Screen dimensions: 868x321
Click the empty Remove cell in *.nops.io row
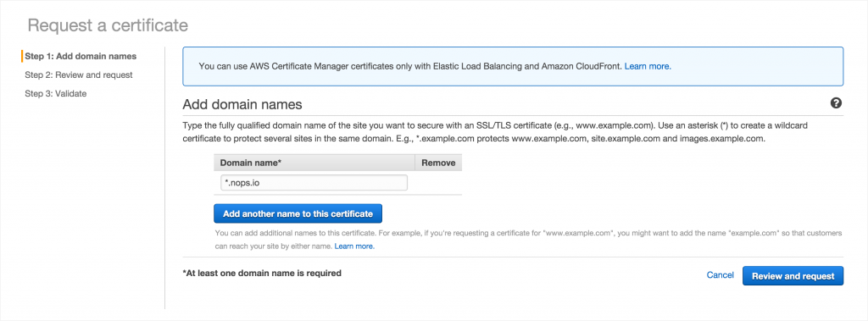coord(438,183)
